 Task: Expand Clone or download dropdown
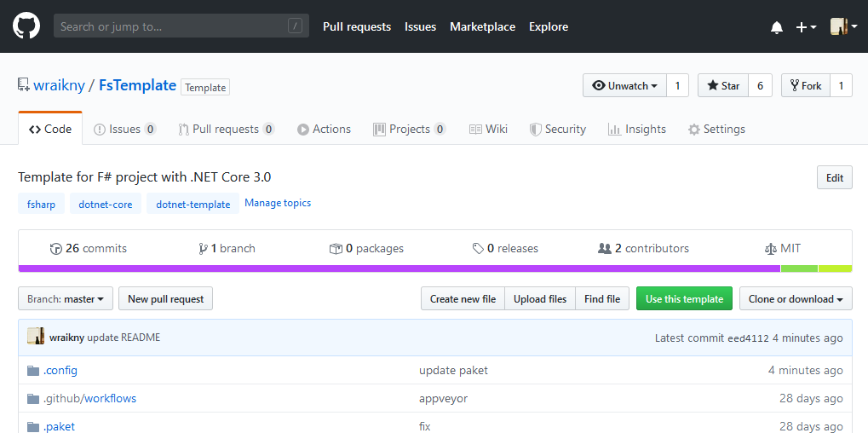click(x=796, y=298)
